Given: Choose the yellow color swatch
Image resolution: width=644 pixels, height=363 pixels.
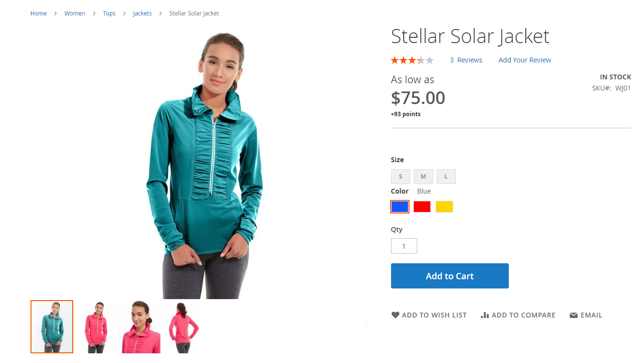Looking at the screenshot, I should (444, 207).
